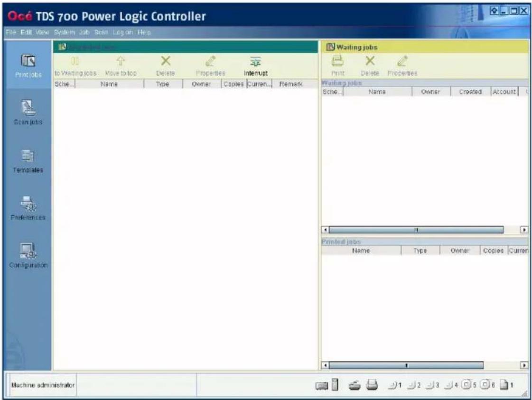Click the 'Curren...' column header in left queue
Screen dimensions: 532x400
[260, 84]
